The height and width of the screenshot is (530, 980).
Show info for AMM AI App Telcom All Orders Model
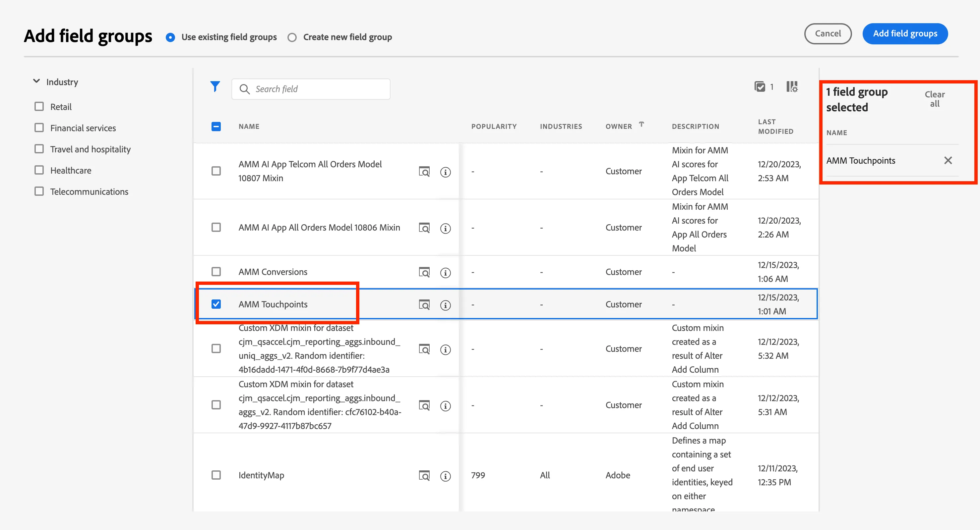tap(446, 172)
